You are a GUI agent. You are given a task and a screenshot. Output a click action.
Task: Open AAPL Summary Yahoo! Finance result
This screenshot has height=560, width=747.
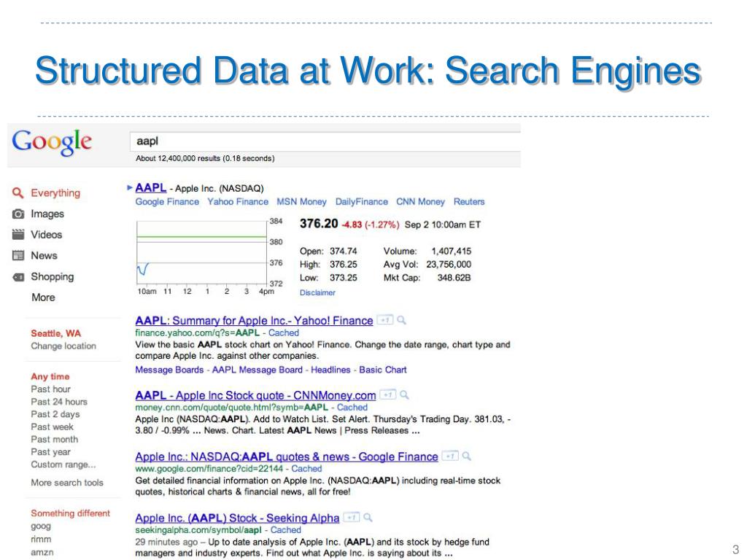coord(254,321)
